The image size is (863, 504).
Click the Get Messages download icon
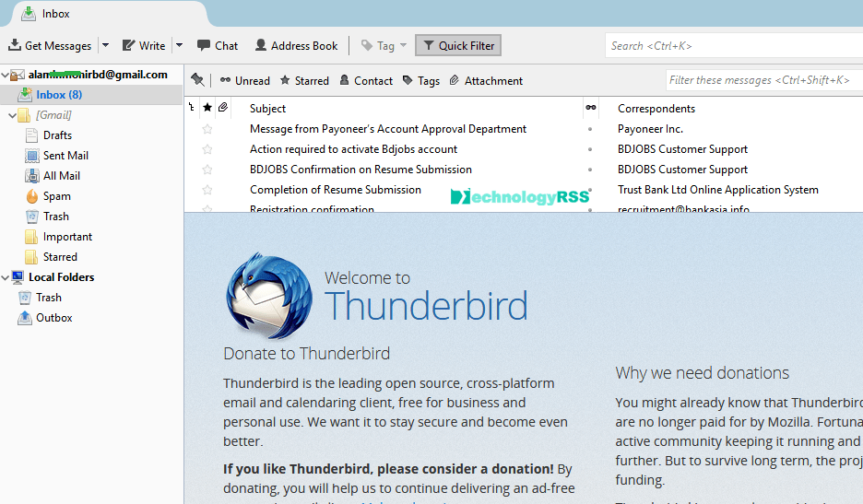point(15,45)
